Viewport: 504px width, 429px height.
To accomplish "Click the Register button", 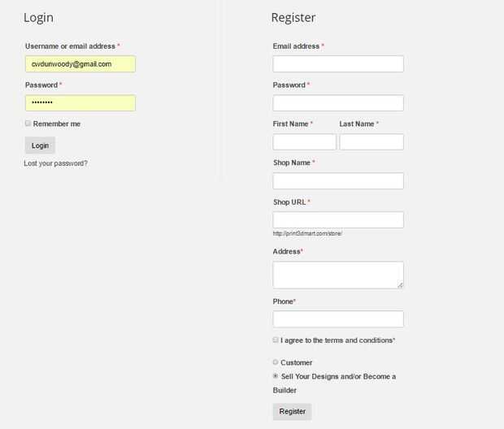I will coord(292,411).
